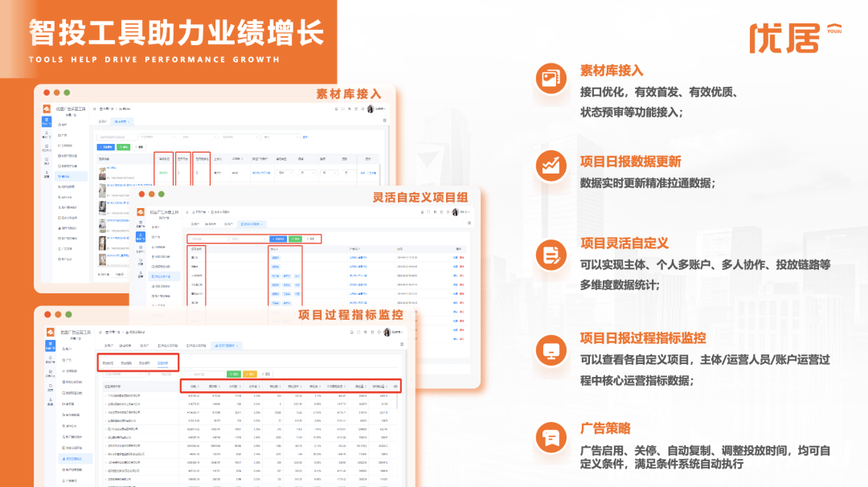The image size is (868, 487).
Task: Click date range field in 项目过程指标监控 window
Action: click(186, 374)
